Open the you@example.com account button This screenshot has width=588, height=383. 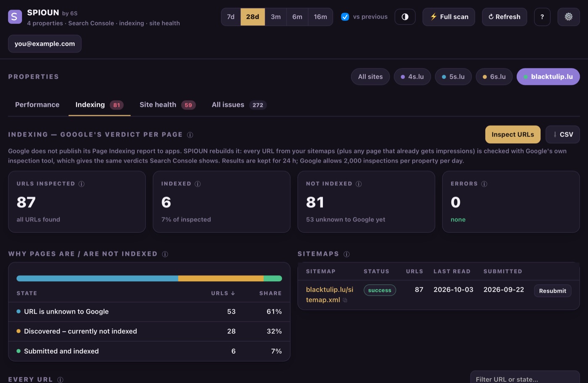click(x=45, y=44)
